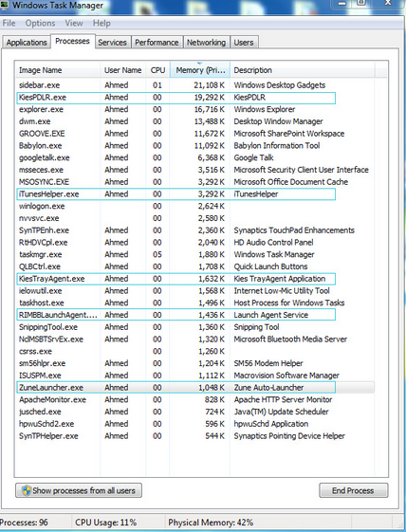406x532 pixels.
Task: Select the QLBCtrl.exe process
Action: click(x=194, y=266)
